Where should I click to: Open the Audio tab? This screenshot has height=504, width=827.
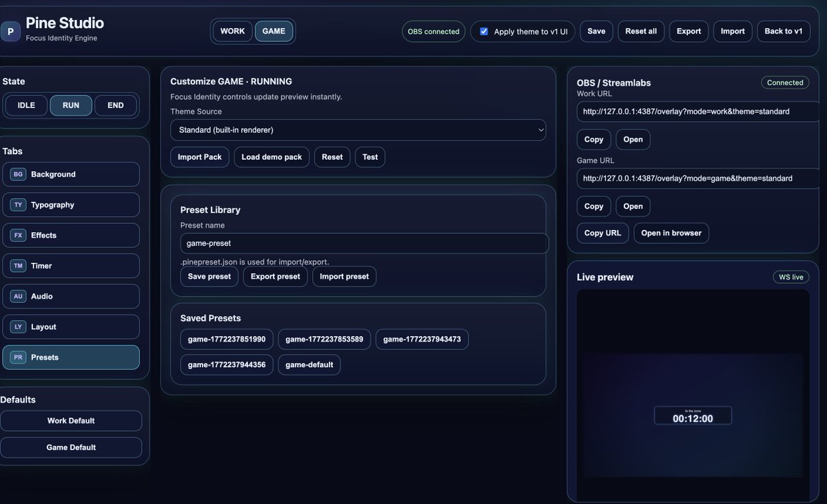71,296
